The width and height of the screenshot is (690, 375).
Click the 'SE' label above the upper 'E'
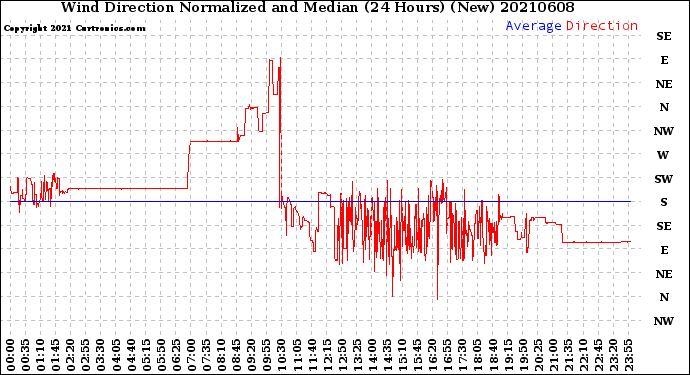tap(664, 36)
